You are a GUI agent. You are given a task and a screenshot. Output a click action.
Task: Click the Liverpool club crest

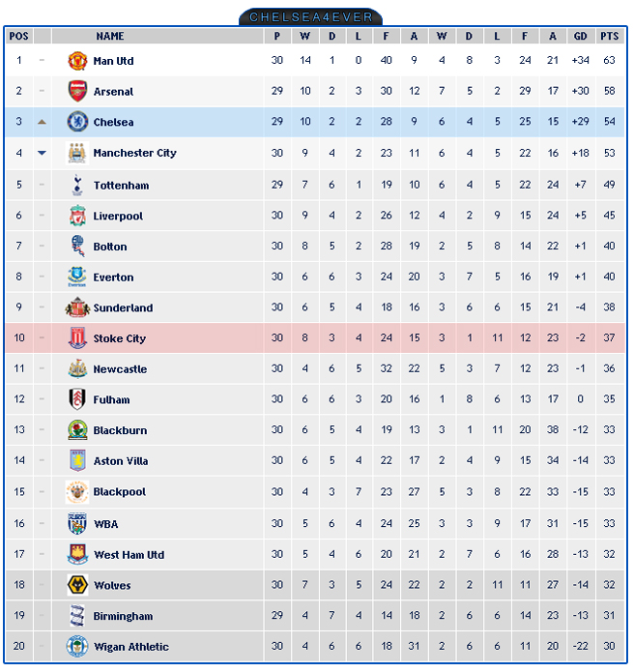pos(77,216)
